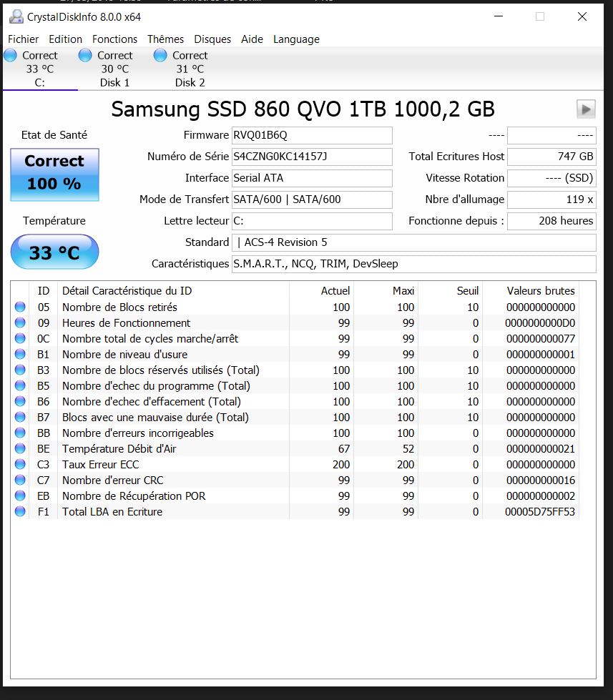The width and height of the screenshot is (613, 700).
Task: Open the Disques menu
Action: (x=212, y=39)
